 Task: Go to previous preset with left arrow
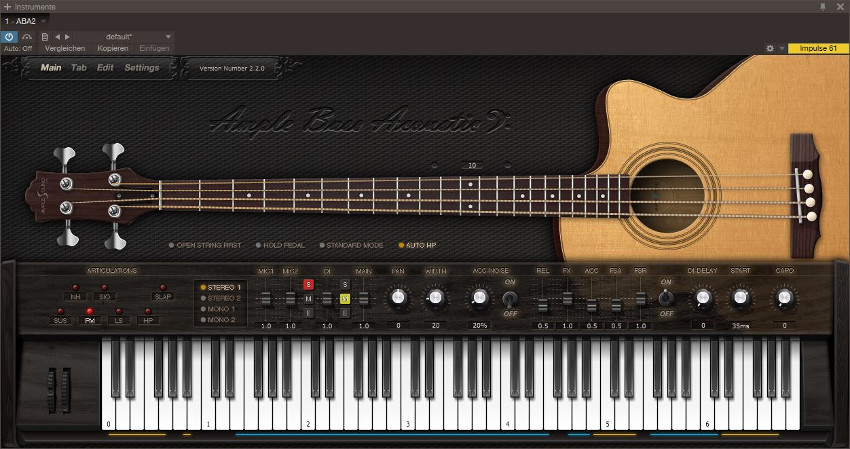57,37
